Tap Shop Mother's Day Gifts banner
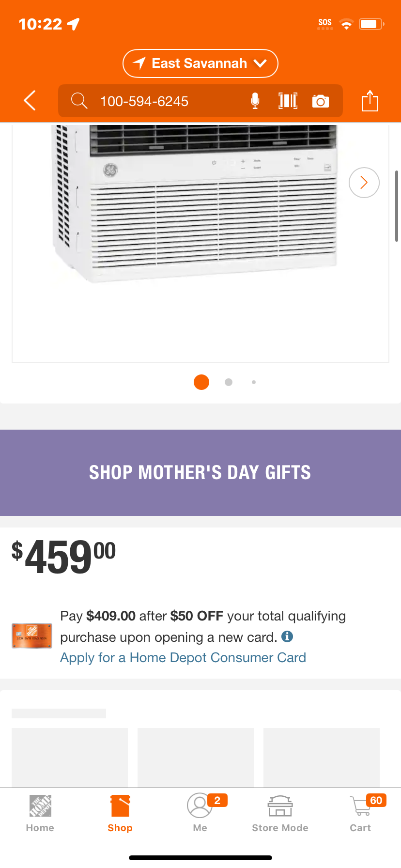The image size is (401, 868). coord(200,473)
